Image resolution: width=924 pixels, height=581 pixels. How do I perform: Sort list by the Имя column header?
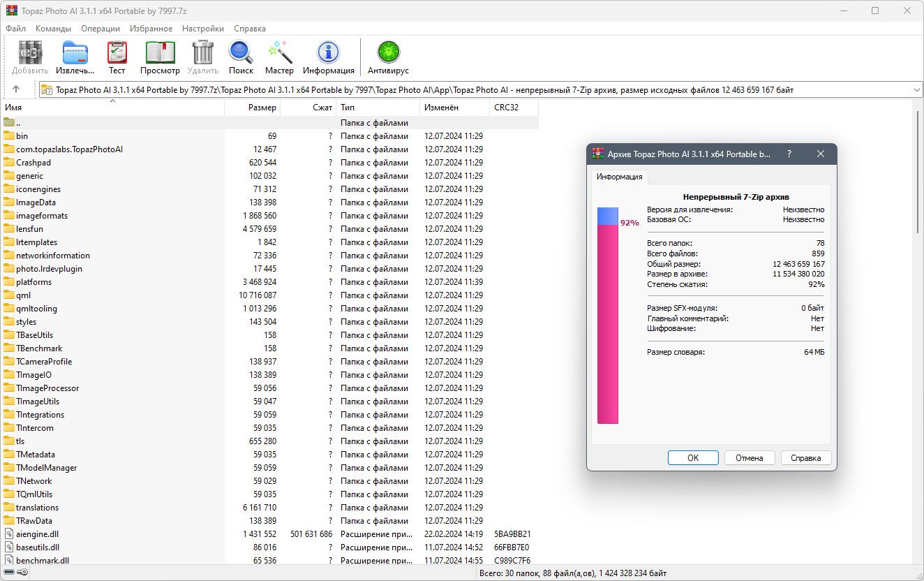[112, 108]
